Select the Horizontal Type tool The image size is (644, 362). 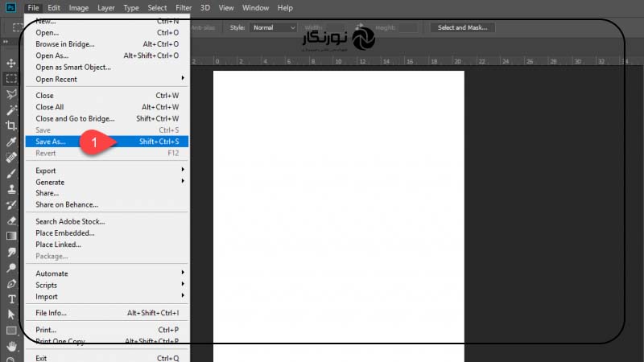point(11,299)
